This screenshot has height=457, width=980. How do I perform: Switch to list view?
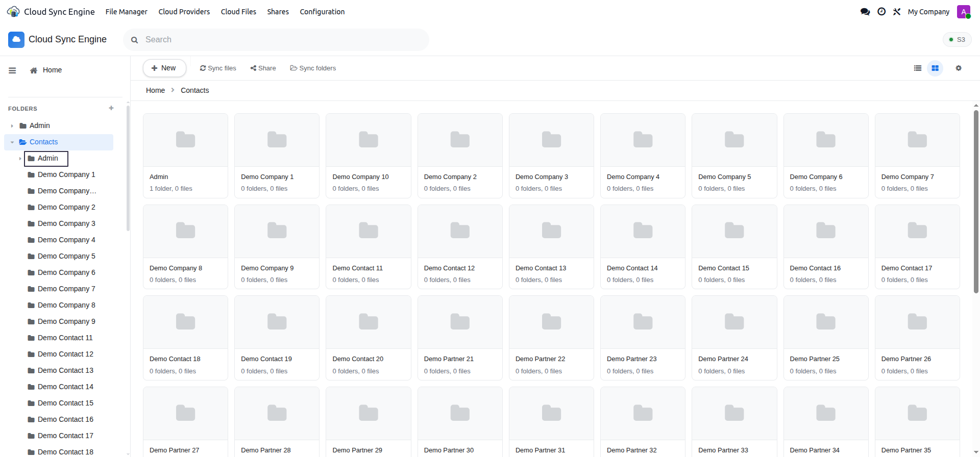click(918, 68)
